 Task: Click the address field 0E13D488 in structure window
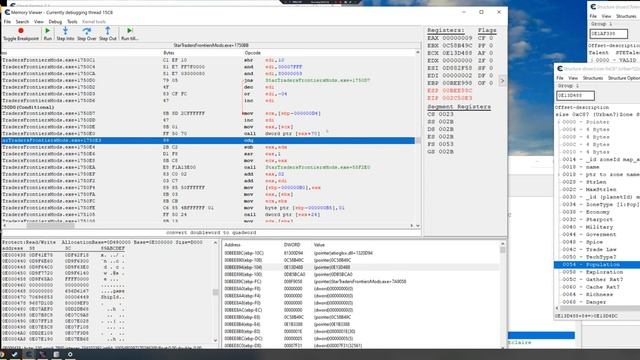click(x=575, y=96)
